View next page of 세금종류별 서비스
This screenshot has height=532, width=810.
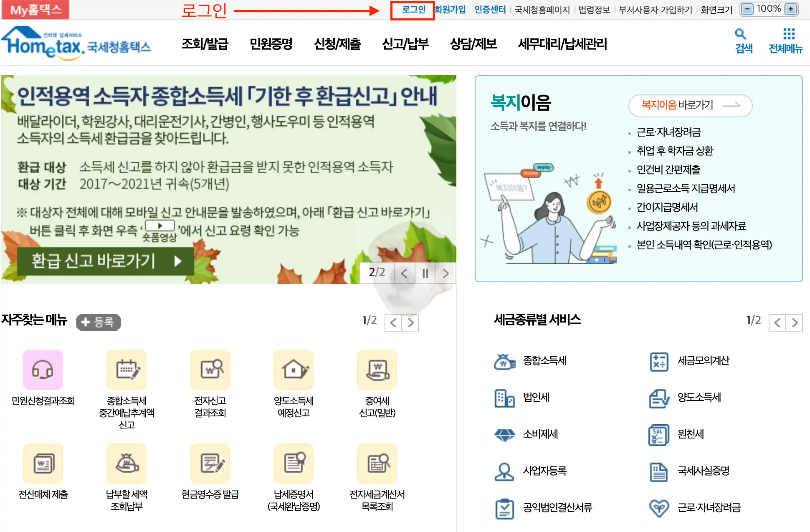pyautogui.click(x=795, y=322)
